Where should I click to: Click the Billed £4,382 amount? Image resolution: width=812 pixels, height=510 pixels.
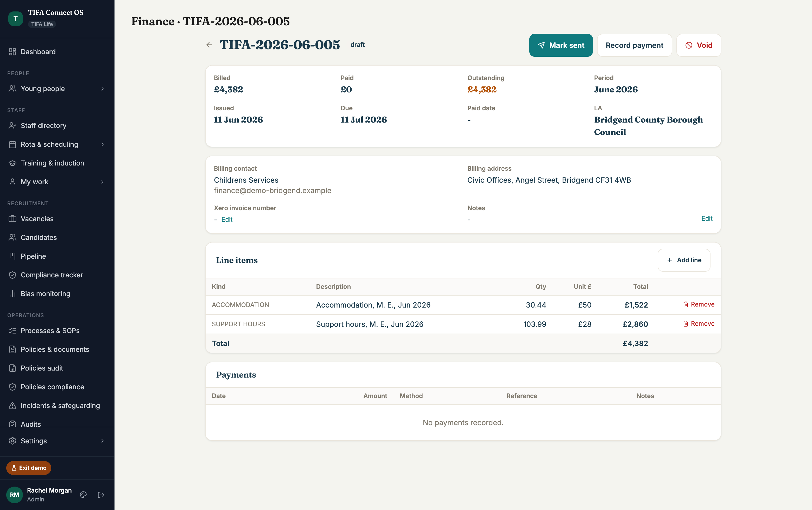pyautogui.click(x=228, y=89)
